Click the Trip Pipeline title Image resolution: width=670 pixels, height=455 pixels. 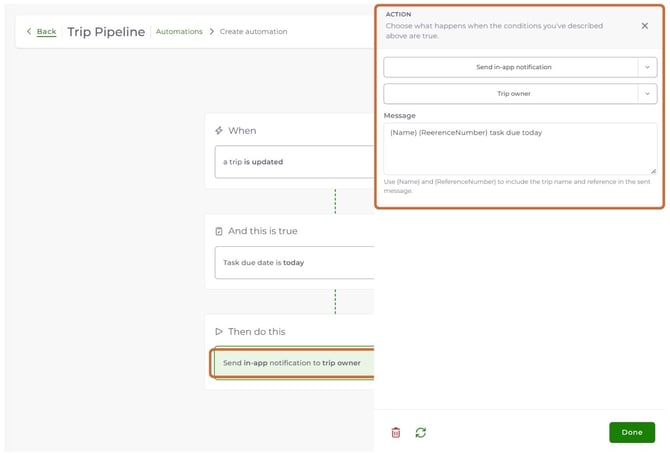coord(106,32)
